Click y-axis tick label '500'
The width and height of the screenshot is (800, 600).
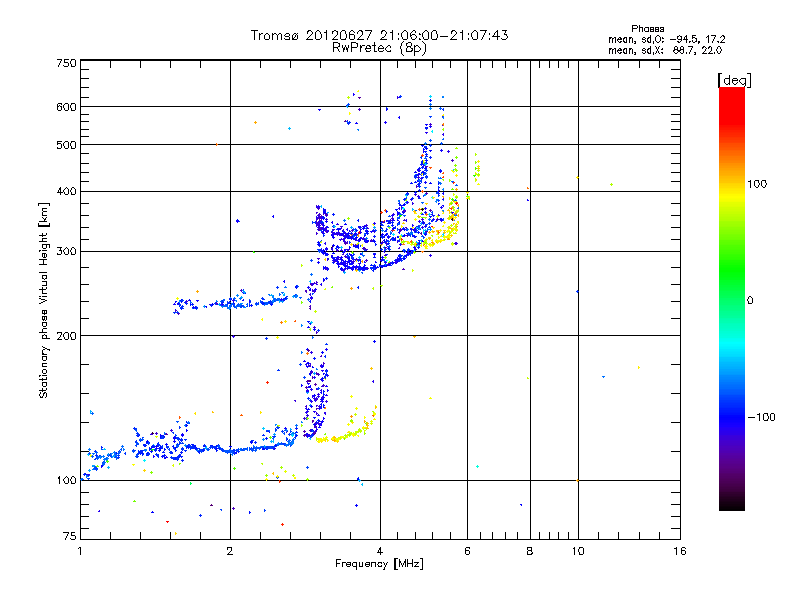(x=66, y=145)
